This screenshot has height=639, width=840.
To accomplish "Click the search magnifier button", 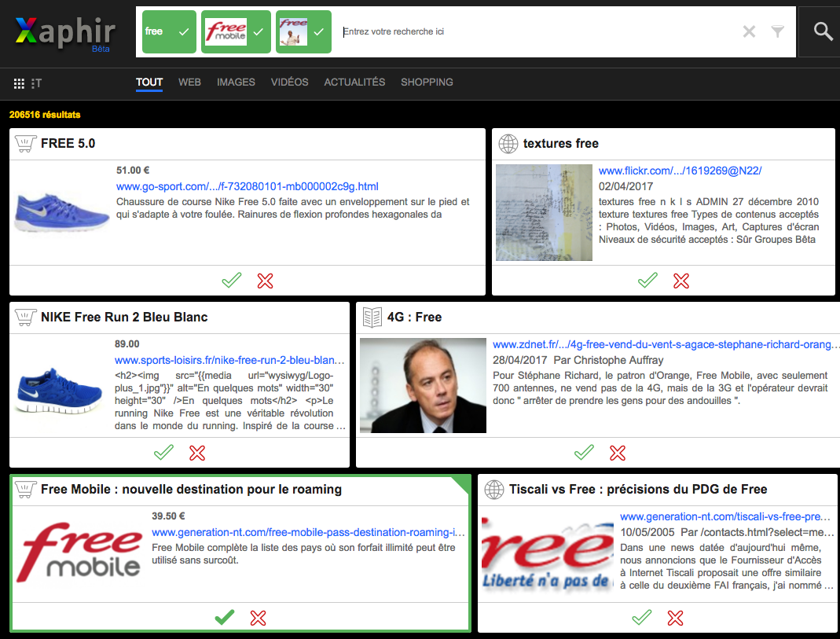I will pyautogui.click(x=823, y=31).
